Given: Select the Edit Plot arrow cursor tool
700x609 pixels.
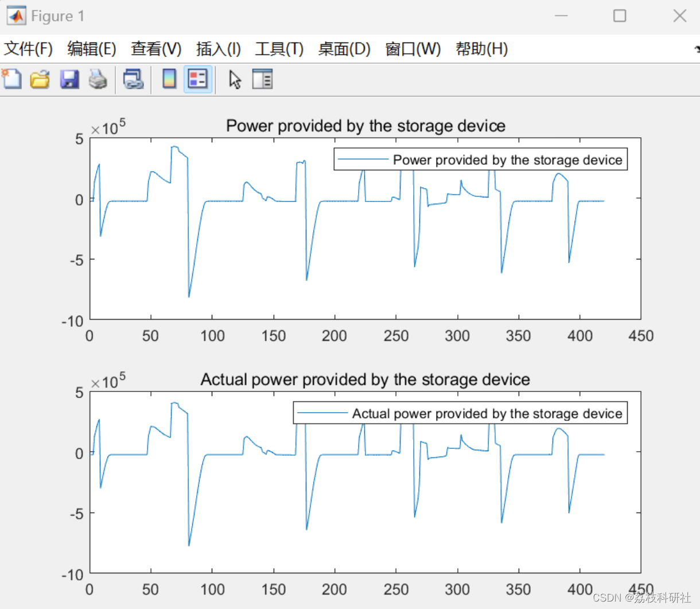Looking at the screenshot, I should coord(235,79).
